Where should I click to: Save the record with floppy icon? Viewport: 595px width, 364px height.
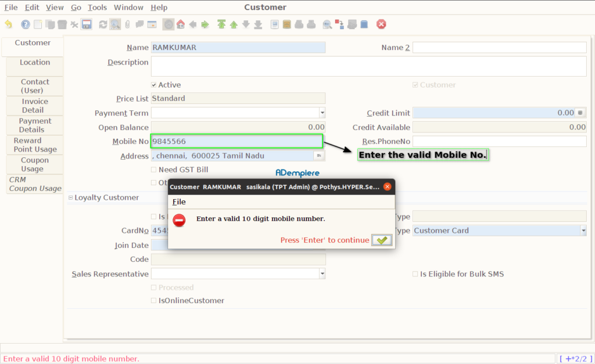point(87,24)
